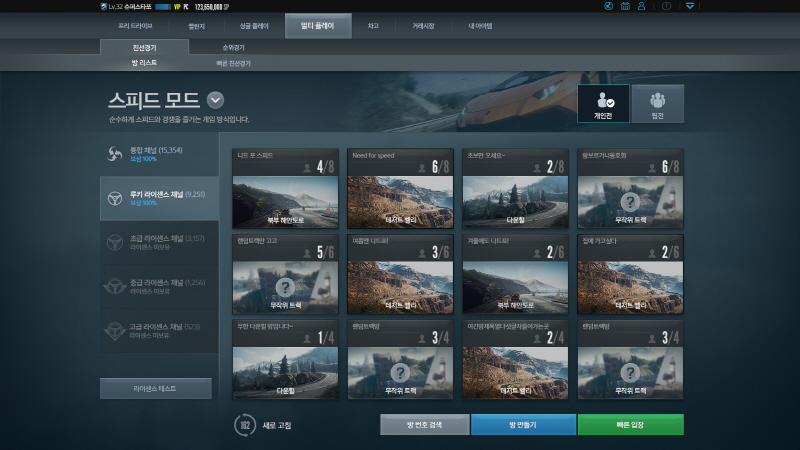Click the blue 방 만들기 button
The width and height of the screenshot is (800, 450).
[523, 424]
